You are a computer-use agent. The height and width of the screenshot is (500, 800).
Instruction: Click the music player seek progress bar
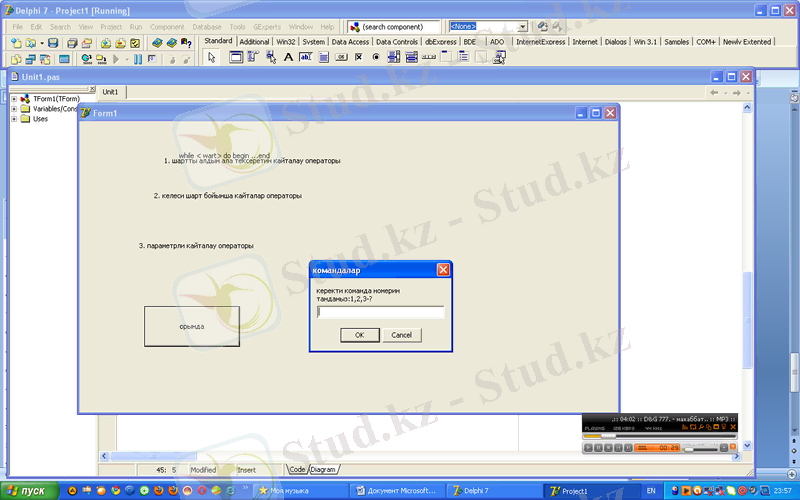(659, 436)
